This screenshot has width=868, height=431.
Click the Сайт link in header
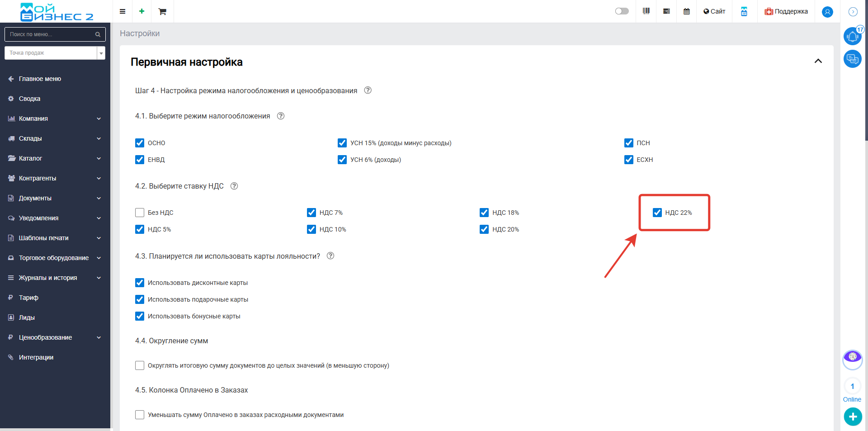coord(714,11)
